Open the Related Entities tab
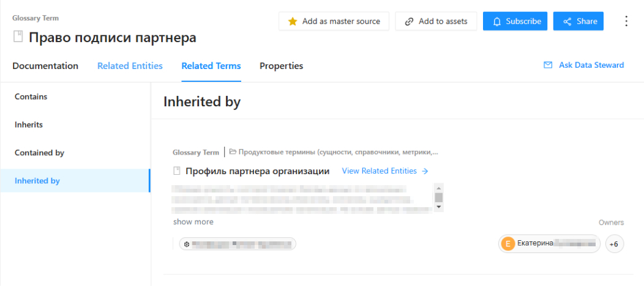The width and height of the screenshot is (644, 286). [130, 66]
